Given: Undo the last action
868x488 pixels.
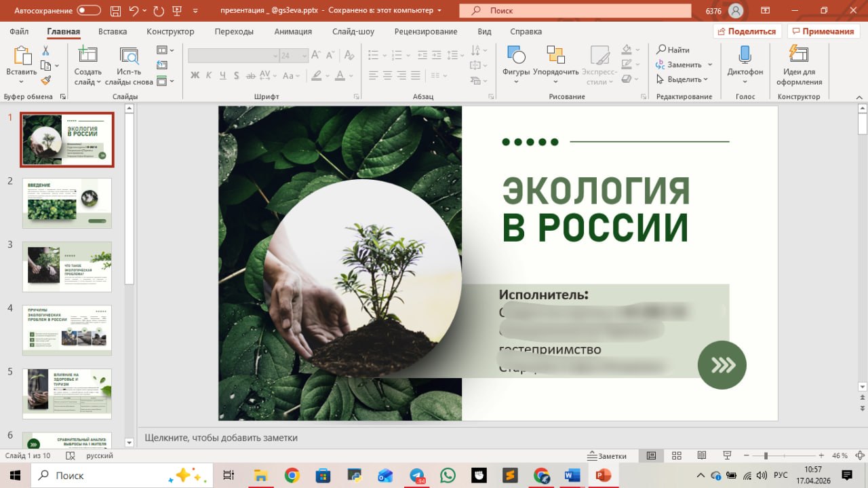Looking at the screenshot, I should [x=134, y=10].
